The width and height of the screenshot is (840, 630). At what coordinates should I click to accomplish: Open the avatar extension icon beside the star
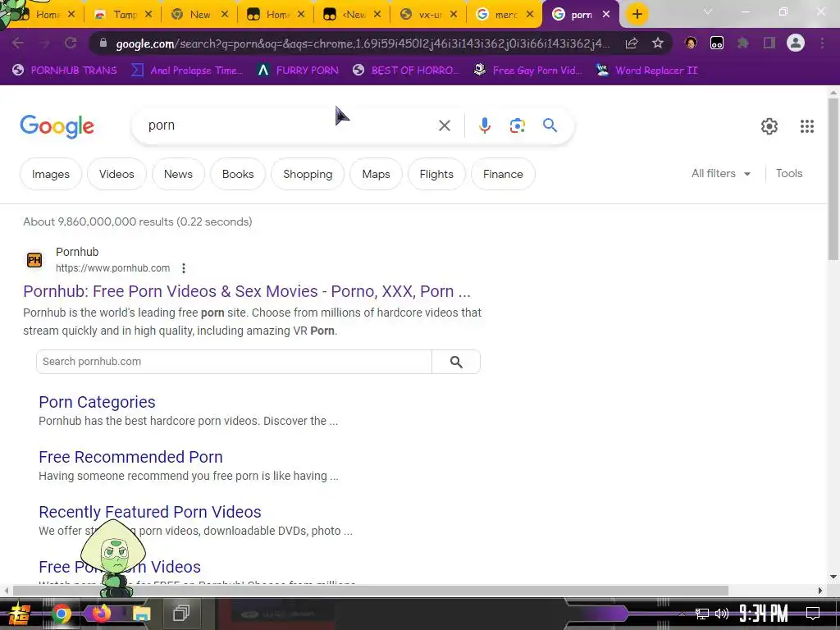(x=691, y=43)
